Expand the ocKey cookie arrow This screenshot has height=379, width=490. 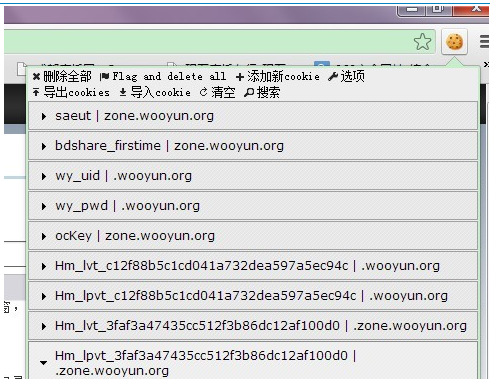pyautogui.click(x=44, y=236)
